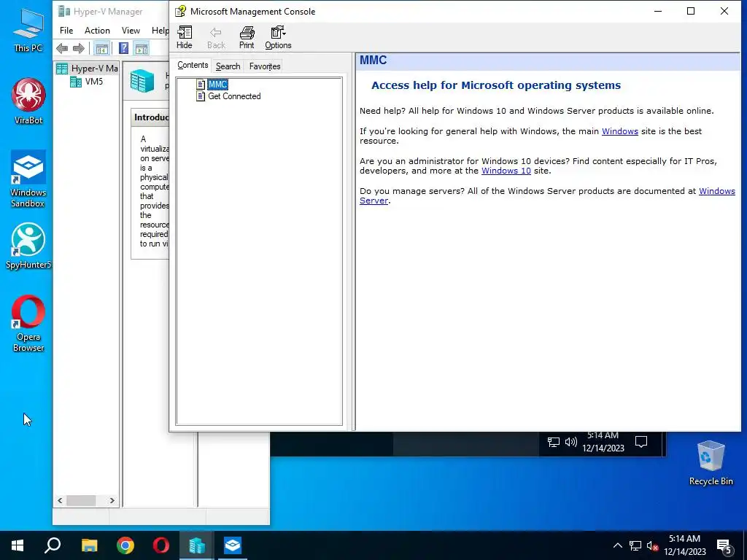
Task: Click left arrow of Hyper-V tree scrollbar
Action: click(60, 500)
